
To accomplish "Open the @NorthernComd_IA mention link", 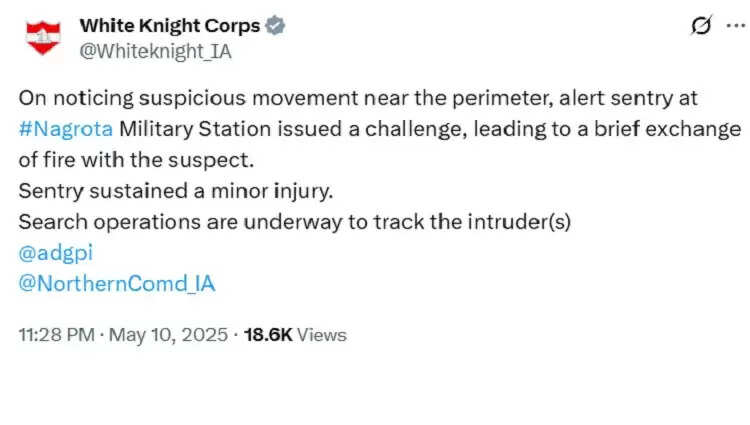I will click(x=117, y=284).
